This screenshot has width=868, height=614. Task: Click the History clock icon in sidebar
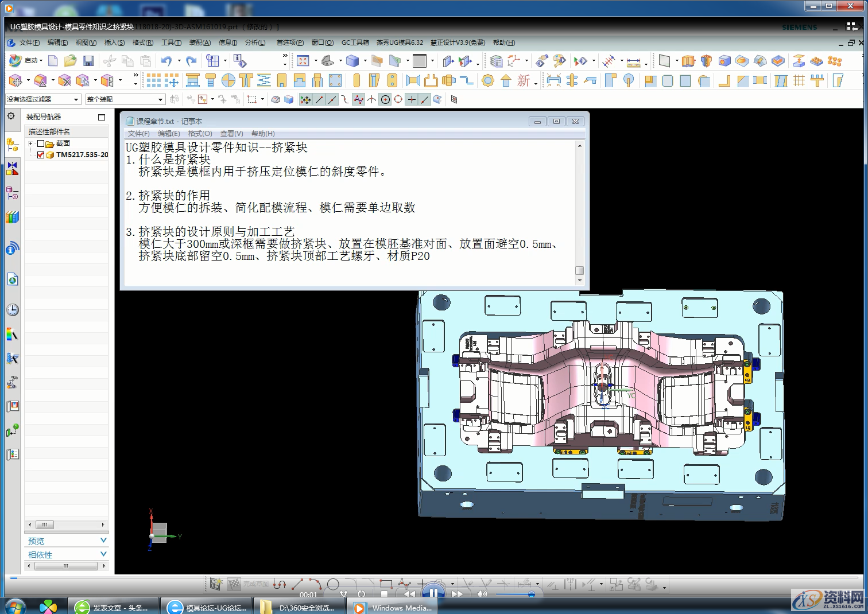click(x=12, y=310)
